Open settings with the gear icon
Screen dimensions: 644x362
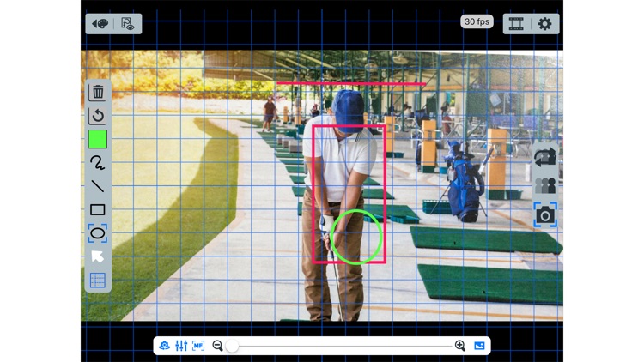point(544,24)
